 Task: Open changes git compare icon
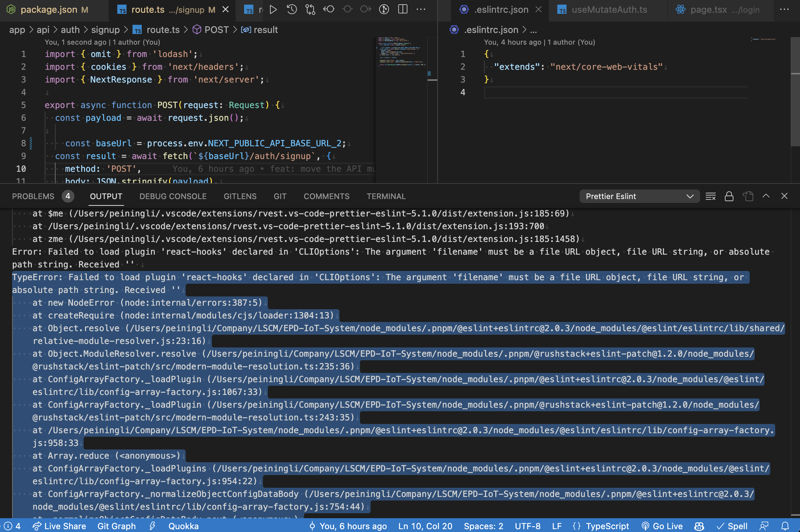click(310, 10)
